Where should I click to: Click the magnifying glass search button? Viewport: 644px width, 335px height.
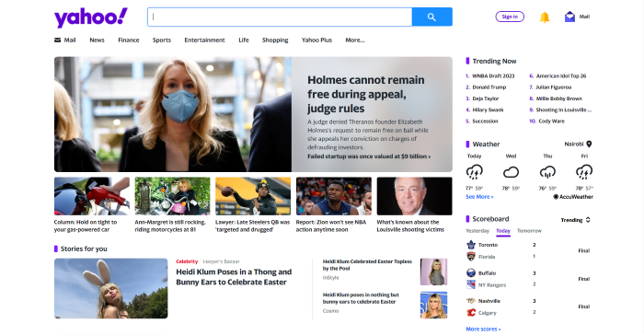tap(431, 17)
